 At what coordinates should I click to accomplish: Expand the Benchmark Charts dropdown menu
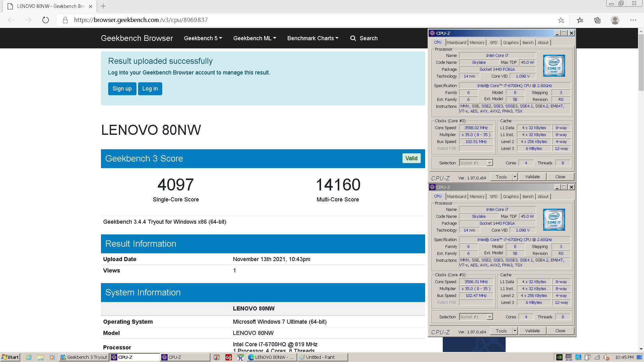[313, 38]
